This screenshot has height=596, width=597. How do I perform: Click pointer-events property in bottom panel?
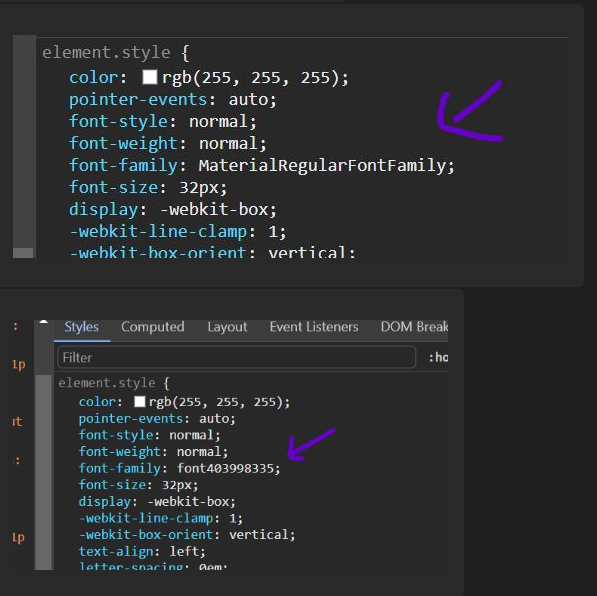click(x=131, y=419)
